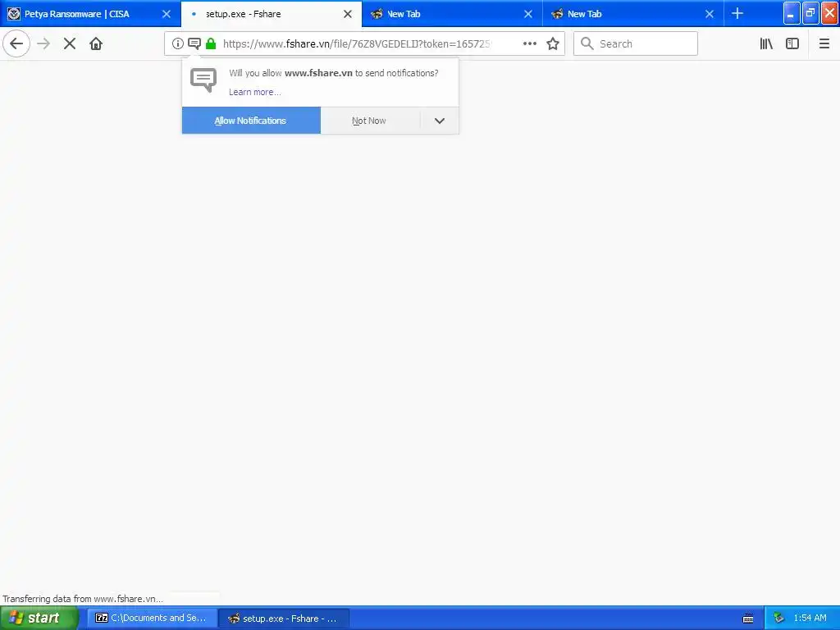Close the last New Tab

tap(710, 14)
